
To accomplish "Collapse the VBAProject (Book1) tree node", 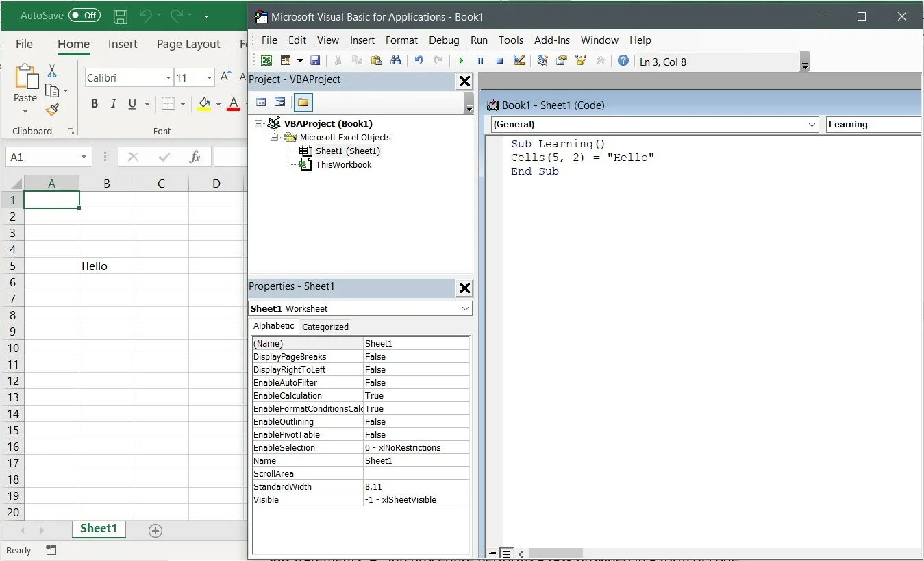I will click(x=258, y=124).
